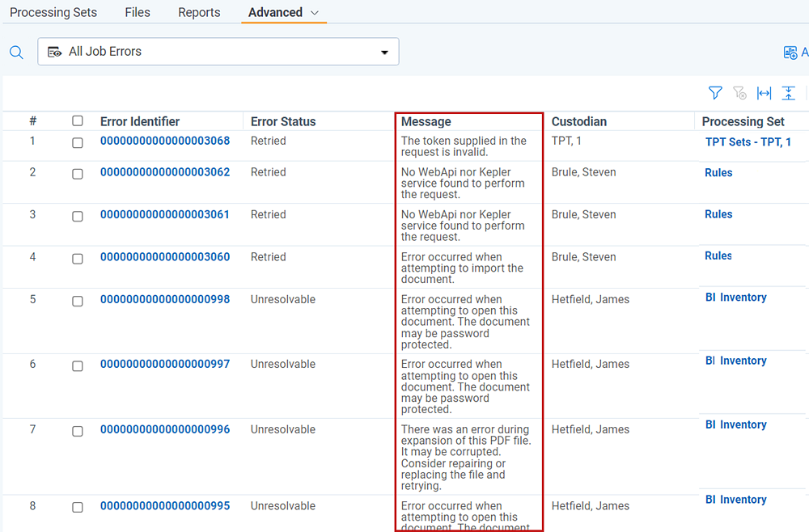Go to the Reports tab
This screenshot has height=532, width=809.
199,12
